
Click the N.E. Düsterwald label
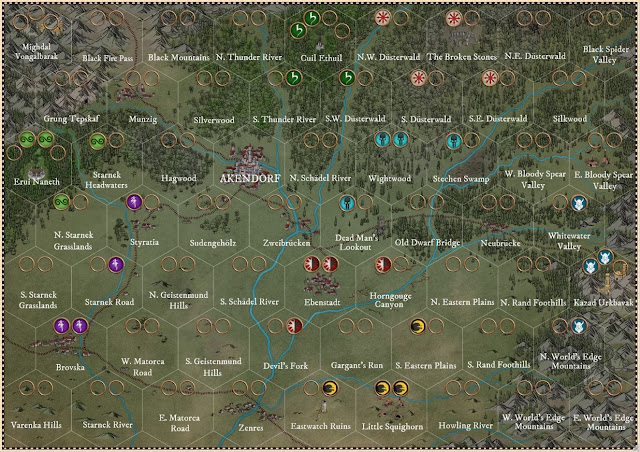pos(535,56)
